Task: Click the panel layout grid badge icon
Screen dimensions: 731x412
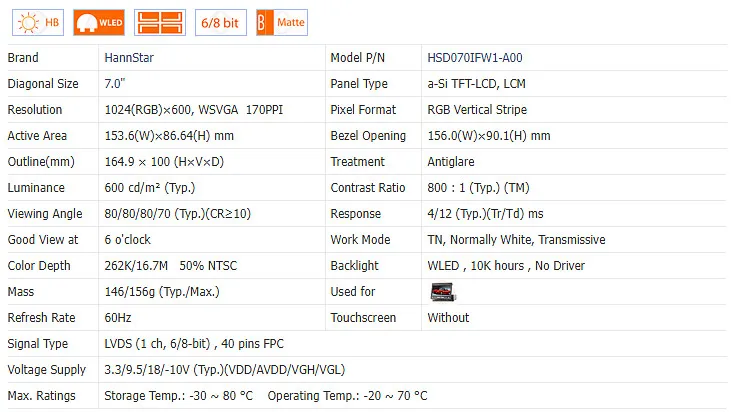Action: (160, 22)
